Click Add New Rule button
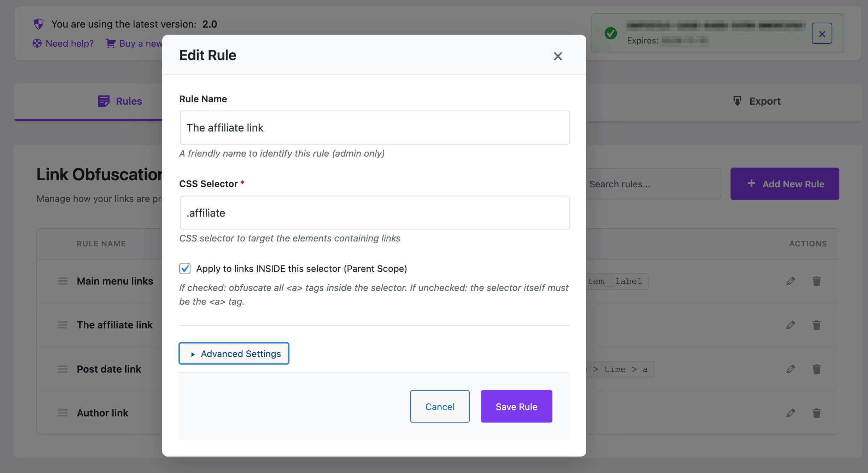868x473 pixels. click(785, 184)
